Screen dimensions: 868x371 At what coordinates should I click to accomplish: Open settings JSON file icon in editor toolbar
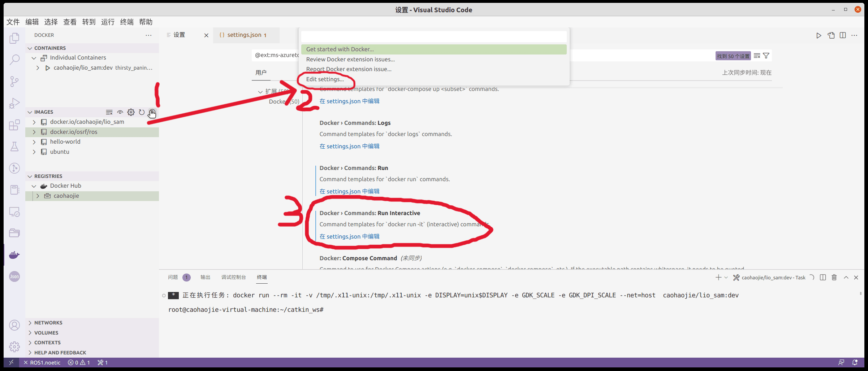[831, 35]
